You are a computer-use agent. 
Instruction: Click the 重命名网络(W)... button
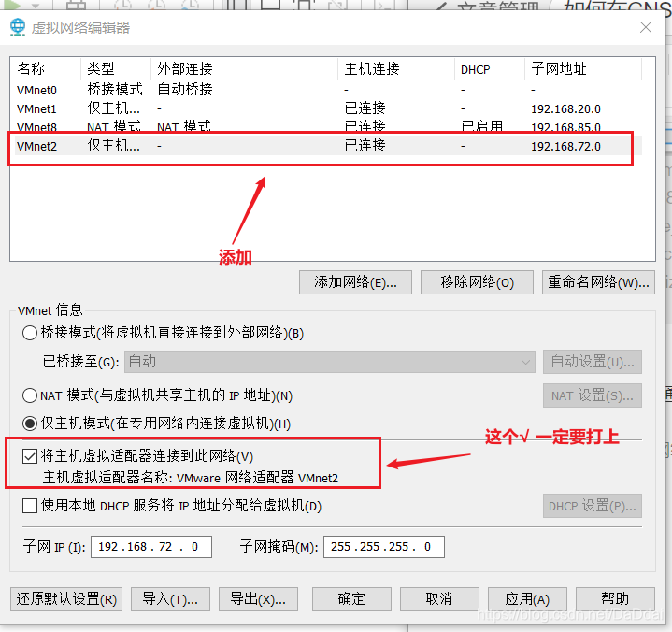(x=598, y=282)
